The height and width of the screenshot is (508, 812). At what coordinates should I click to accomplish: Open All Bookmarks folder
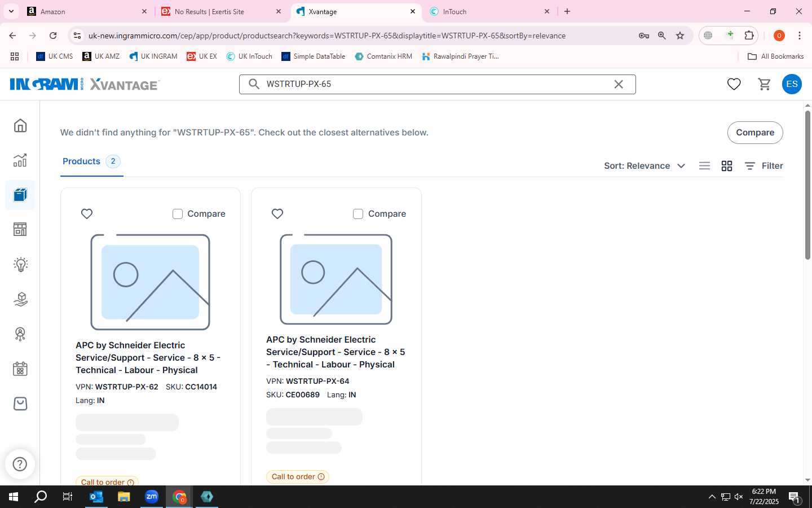click(x=775, y=56)
